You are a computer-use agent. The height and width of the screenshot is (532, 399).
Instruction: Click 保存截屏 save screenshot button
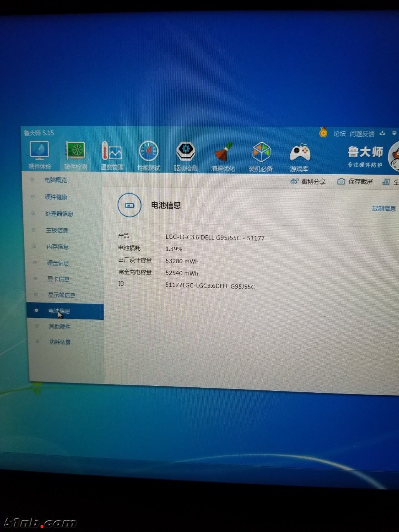[355, 182]
